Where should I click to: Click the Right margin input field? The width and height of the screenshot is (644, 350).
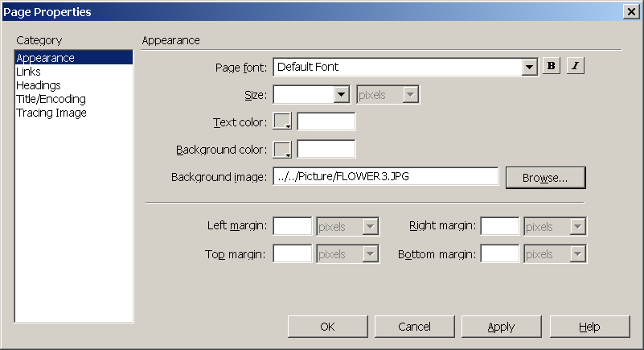[x=500, y=226]
